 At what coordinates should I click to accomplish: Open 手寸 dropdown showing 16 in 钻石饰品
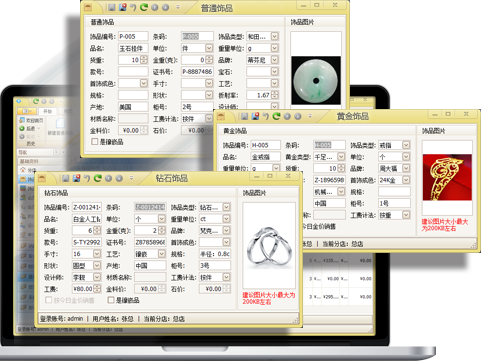click(97, 254)
